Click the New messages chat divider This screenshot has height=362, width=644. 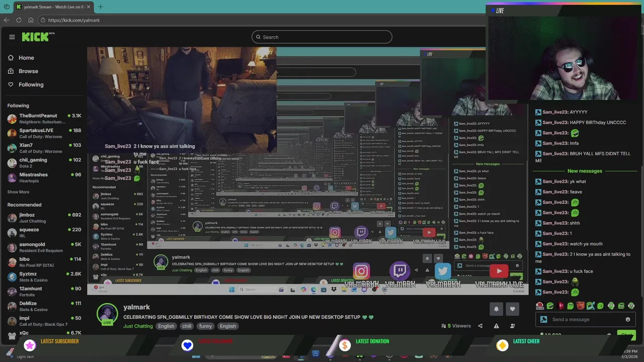pos(585,171)
